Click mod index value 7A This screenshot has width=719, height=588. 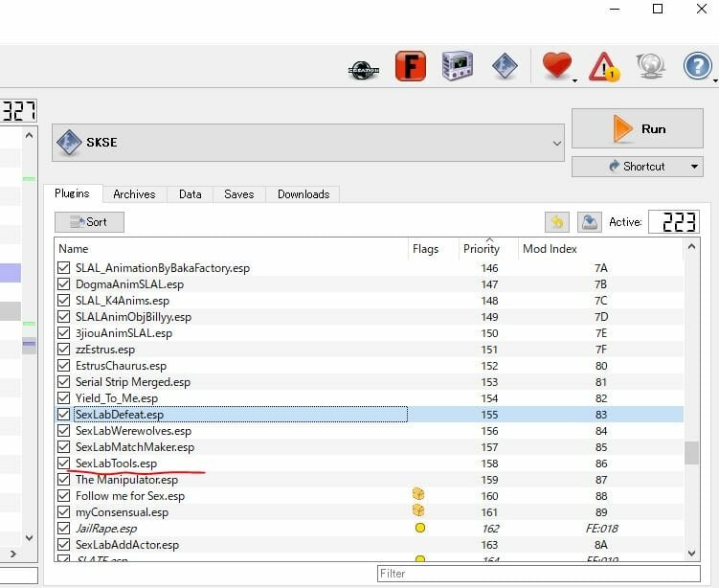pyautogui.click(x=600, y=268)
